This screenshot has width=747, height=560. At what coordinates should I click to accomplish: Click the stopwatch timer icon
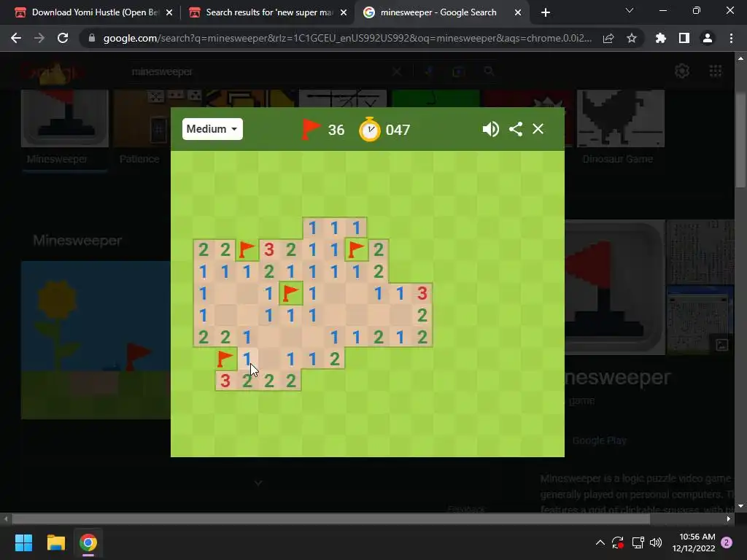pos(370,130)
